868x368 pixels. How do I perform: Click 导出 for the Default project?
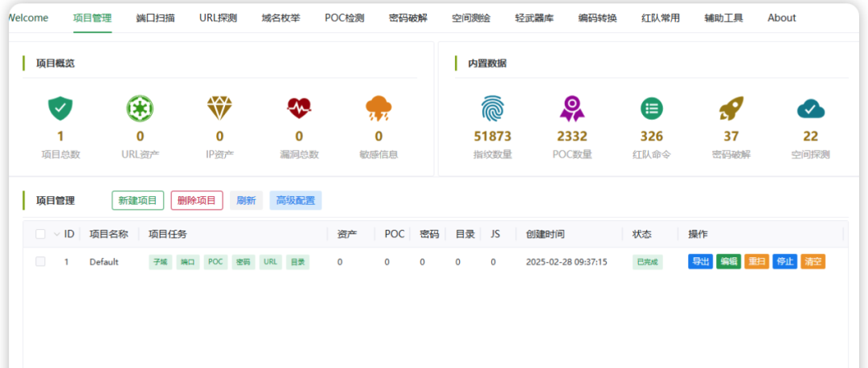point(701,262)
